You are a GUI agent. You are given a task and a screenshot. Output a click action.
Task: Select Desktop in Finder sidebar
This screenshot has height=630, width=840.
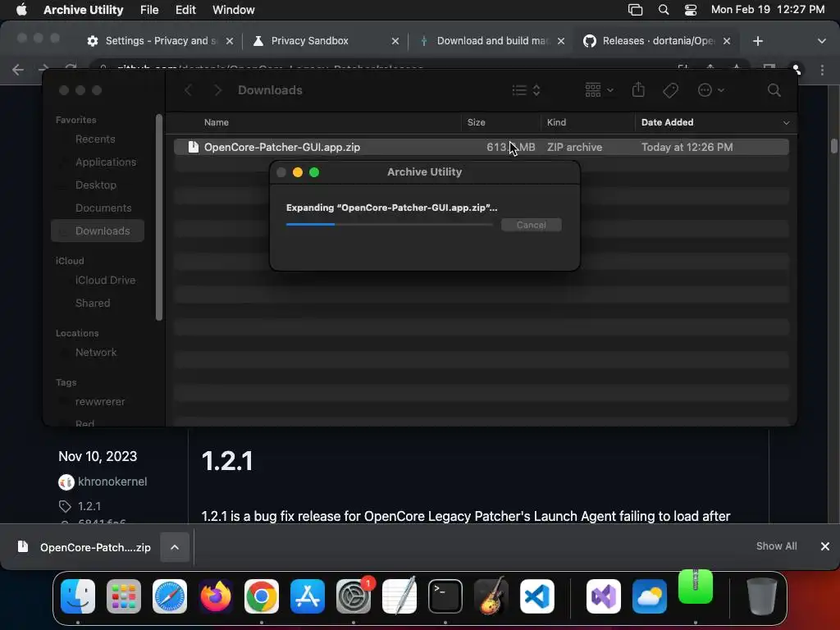[96, 185]
